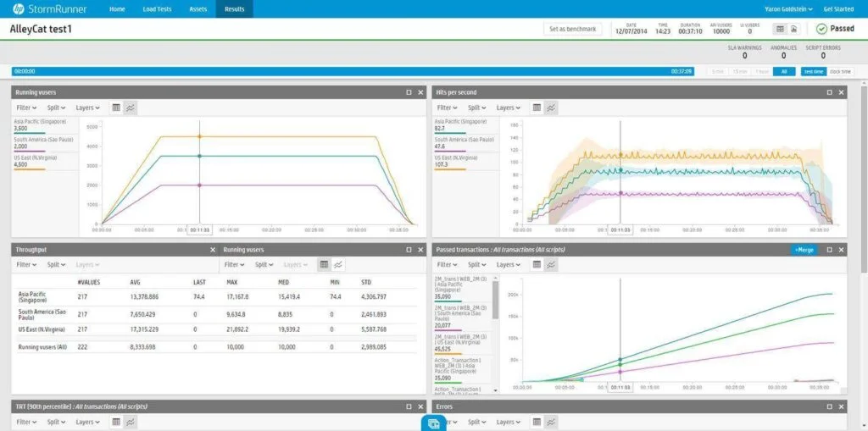
Task: Show table view in TRT panel
Action: pyautogui.click(x=116, y=423)
